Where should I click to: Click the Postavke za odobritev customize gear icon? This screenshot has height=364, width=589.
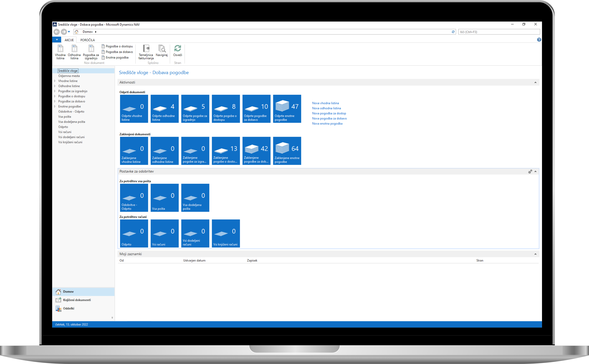[530, 172]
